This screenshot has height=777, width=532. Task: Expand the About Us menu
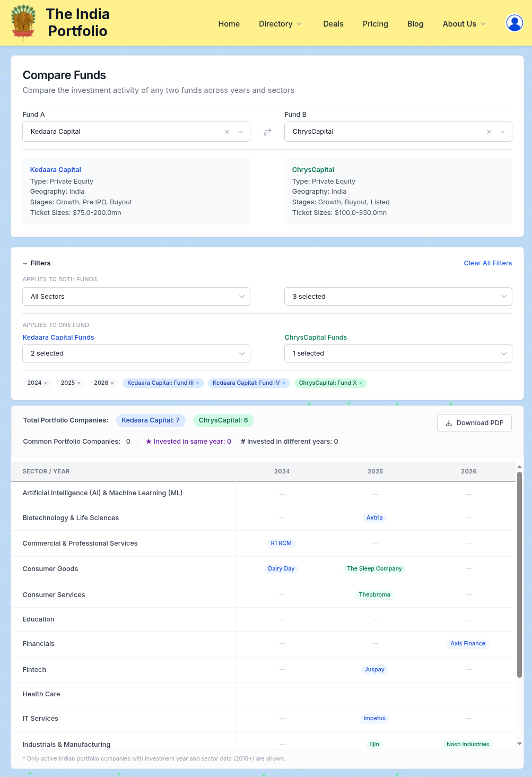click(x=464, y=24)
